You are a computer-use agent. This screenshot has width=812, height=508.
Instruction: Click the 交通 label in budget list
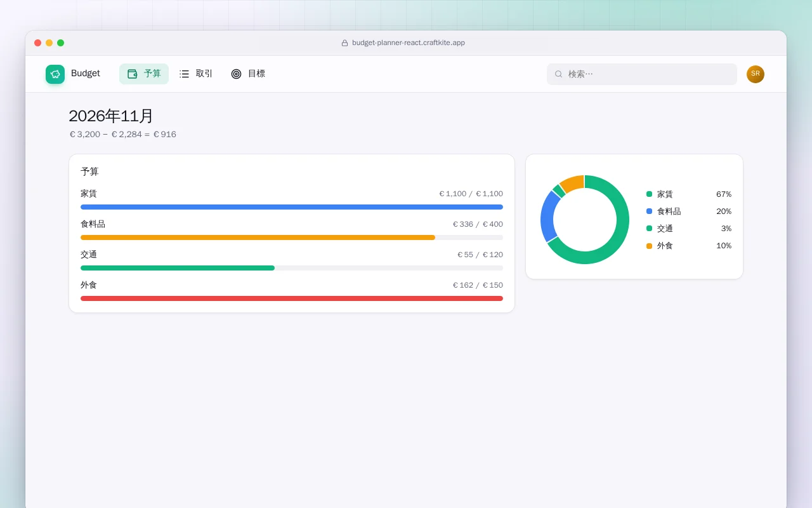pyautogui.click(x=89, y=255)
